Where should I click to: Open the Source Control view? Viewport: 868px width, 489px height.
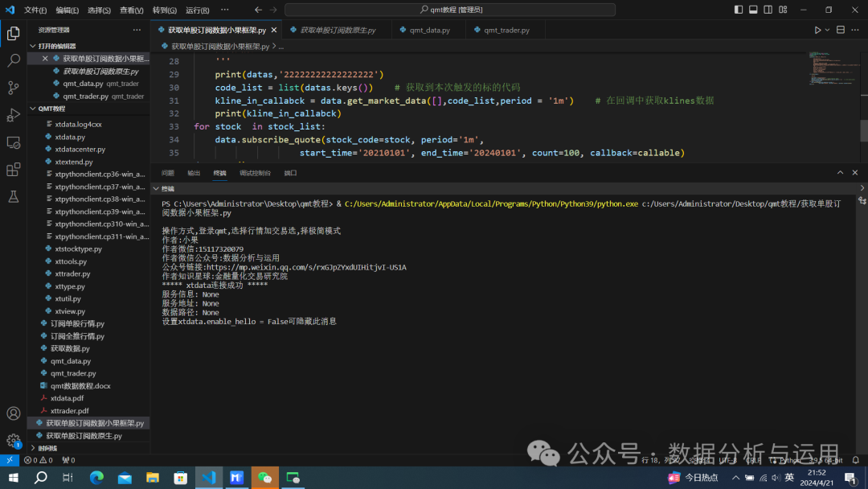14,88
